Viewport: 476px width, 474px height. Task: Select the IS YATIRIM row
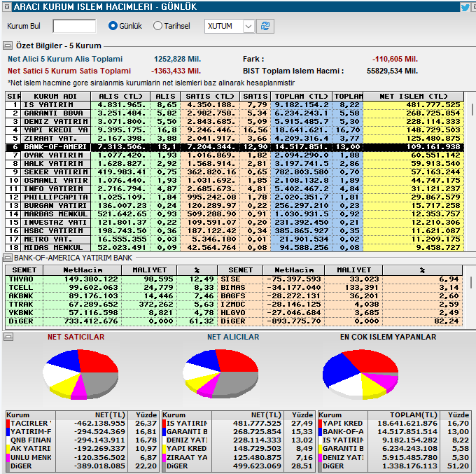click(x=234, y=105)
